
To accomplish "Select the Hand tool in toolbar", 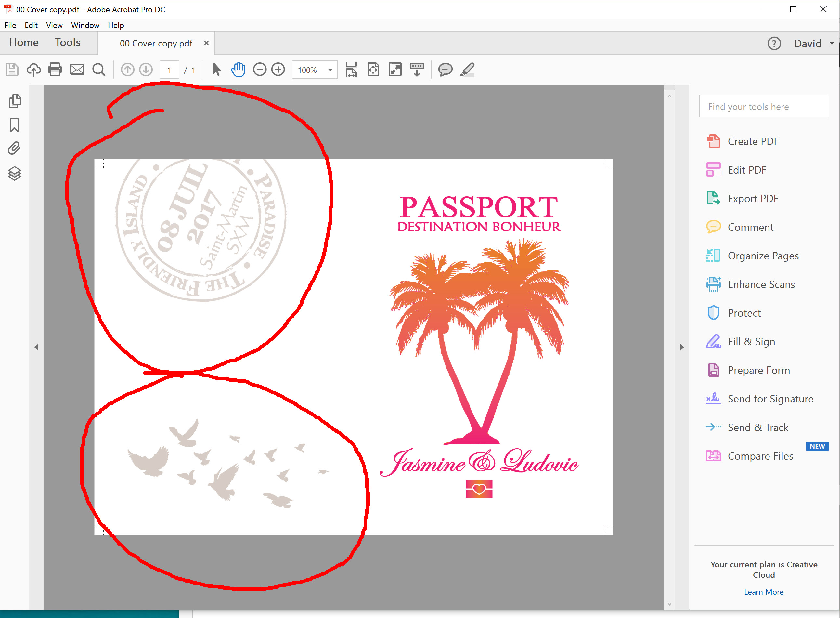I will coord(238,69).
